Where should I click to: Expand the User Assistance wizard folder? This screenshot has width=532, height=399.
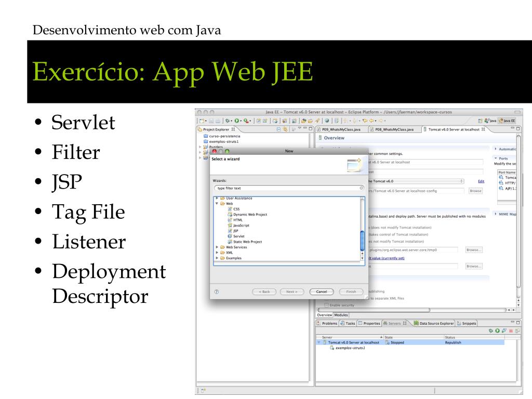tap(217, 198)
